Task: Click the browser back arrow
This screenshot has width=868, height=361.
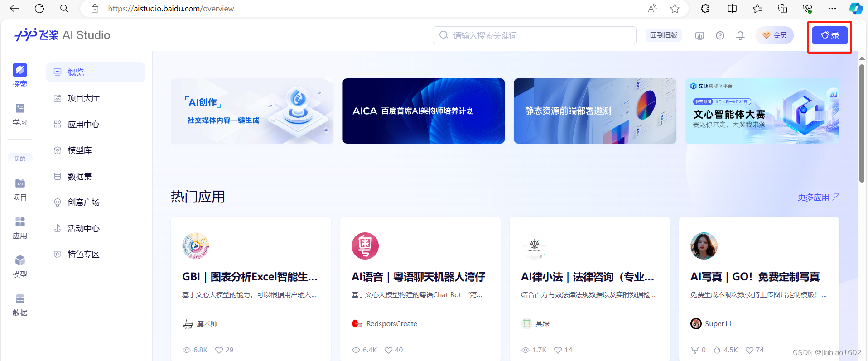Action: click(14, 9)
